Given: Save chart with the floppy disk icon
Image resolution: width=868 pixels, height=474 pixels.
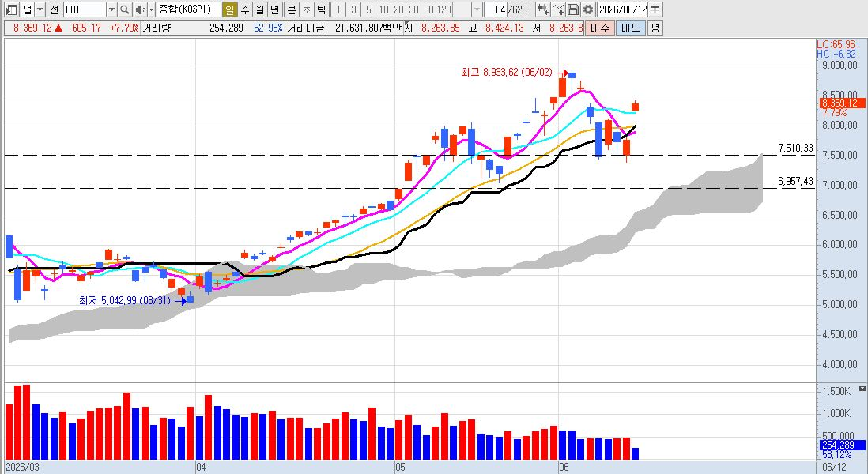Looking at the screenshot, I should click(573, 9).
